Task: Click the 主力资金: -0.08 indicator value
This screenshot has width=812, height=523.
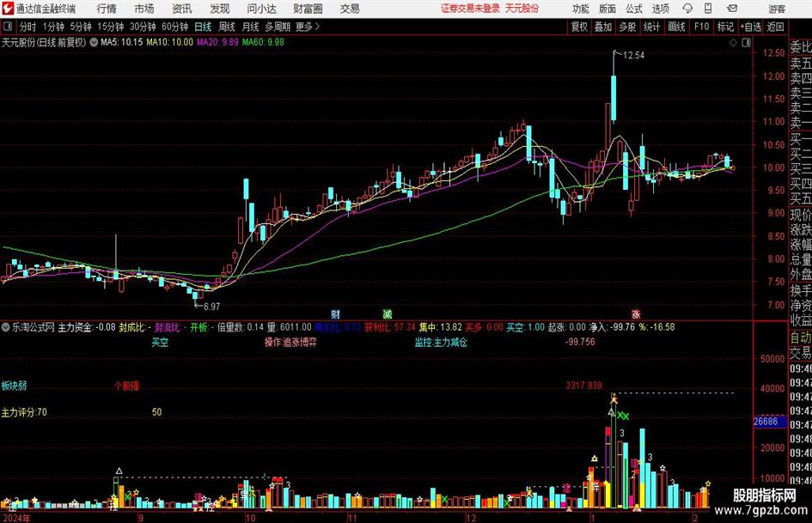Action: [87, 327]
